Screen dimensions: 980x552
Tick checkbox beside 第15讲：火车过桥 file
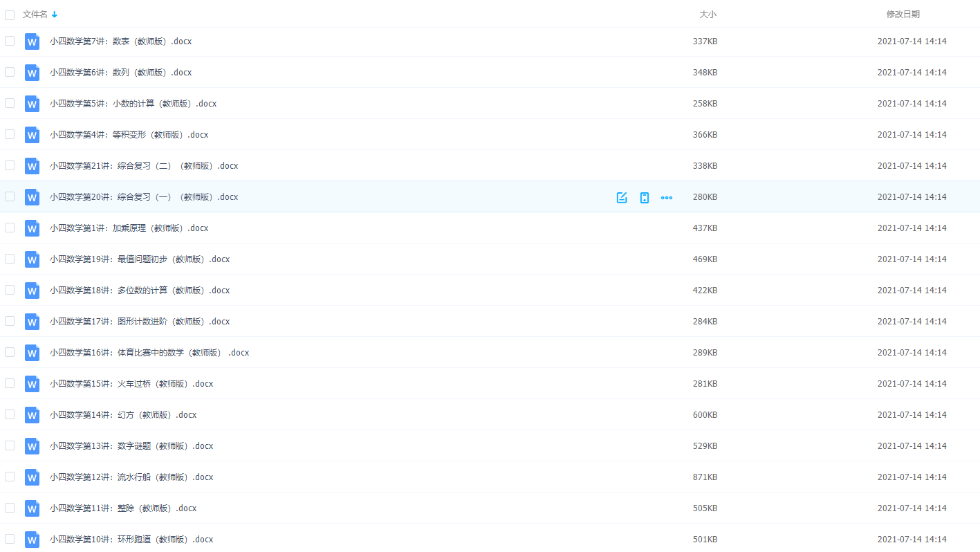coord(10,383)
